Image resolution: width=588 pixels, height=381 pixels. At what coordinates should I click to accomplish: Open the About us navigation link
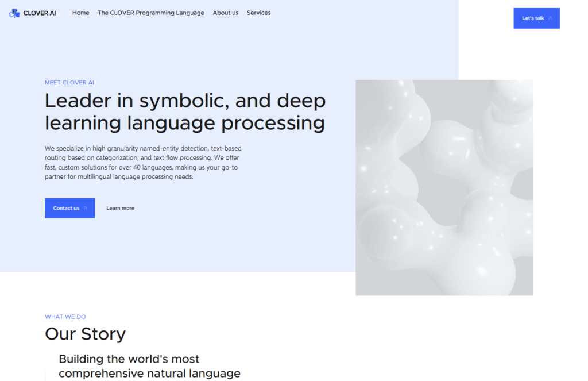click(225, 13)
